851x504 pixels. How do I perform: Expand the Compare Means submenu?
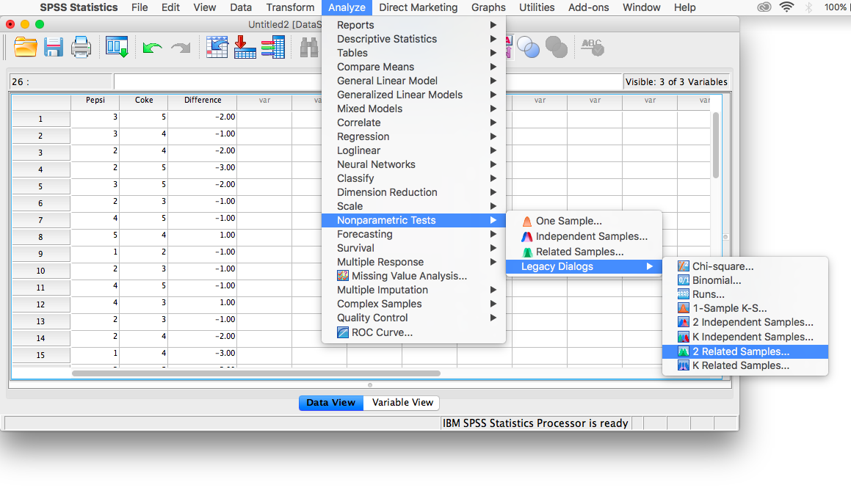pyautogui.click(x=375, y=67)
